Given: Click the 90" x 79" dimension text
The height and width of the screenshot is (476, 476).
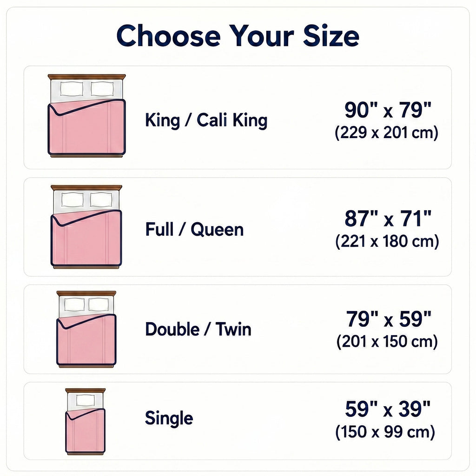Looking at the screenshot, I should click(x=388, y=110).
